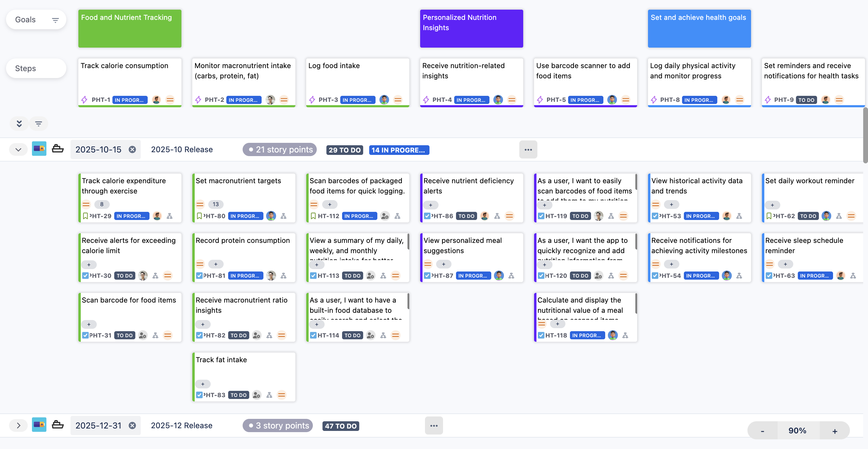Click the ship icon for 2025-10 Release
Viewport: 868px width, 449px height.
[58, 149]
